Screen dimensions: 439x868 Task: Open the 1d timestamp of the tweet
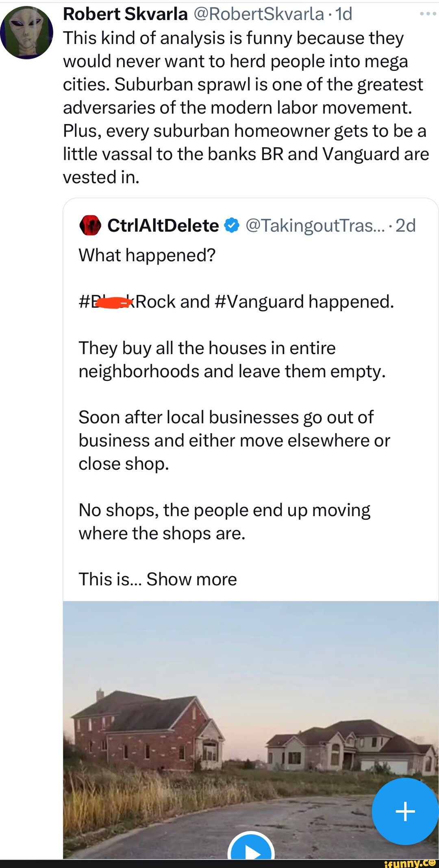click(x=344, y=14)
